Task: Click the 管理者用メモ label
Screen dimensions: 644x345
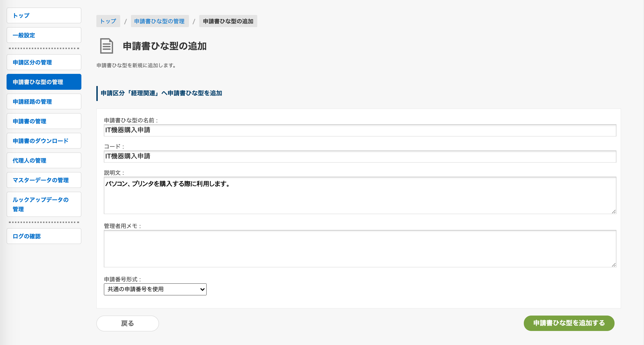Action: tap(123, 226)
